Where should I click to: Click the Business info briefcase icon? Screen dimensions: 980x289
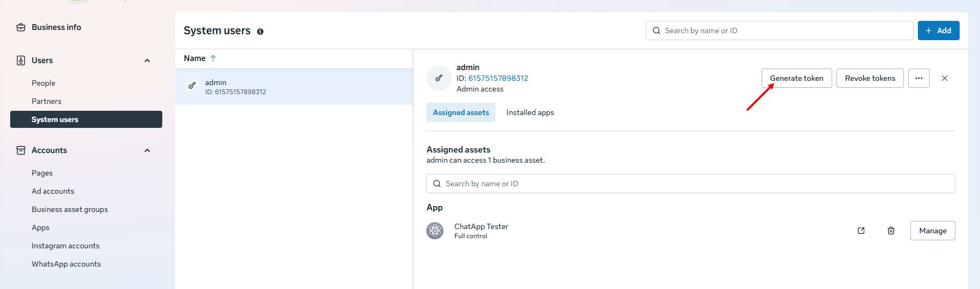pos(21,27)
